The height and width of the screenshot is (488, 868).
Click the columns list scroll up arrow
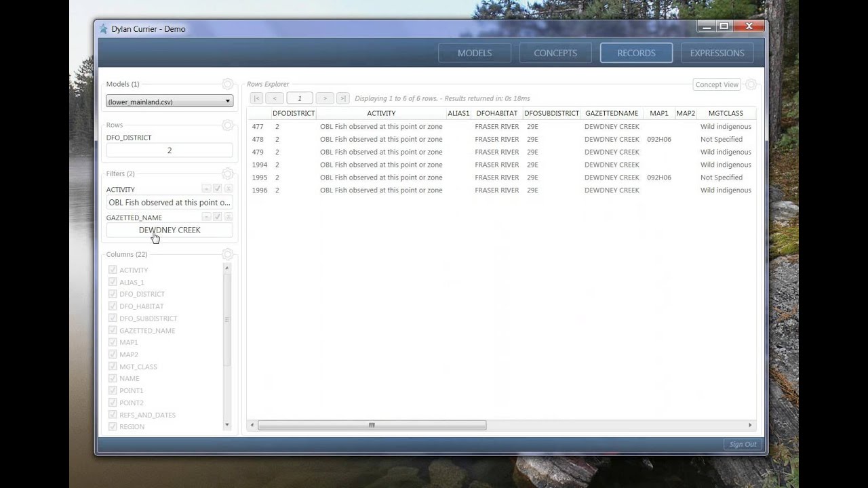click(227, 267)
